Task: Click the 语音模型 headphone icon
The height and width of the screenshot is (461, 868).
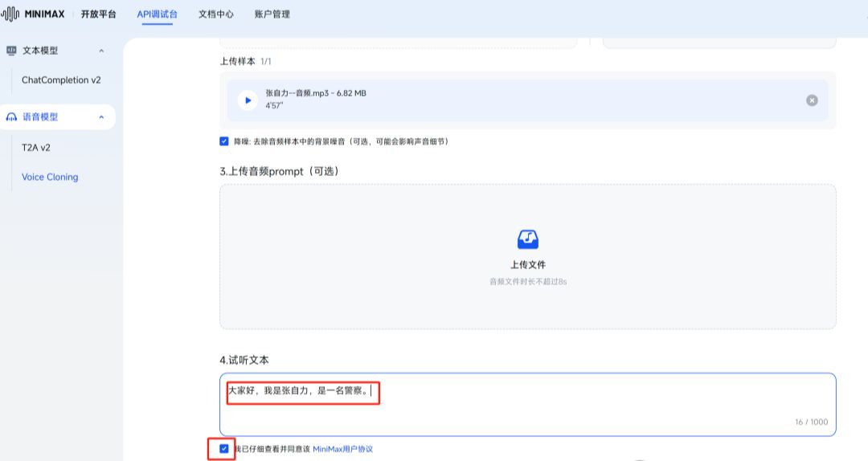Action: click(11, 117)
